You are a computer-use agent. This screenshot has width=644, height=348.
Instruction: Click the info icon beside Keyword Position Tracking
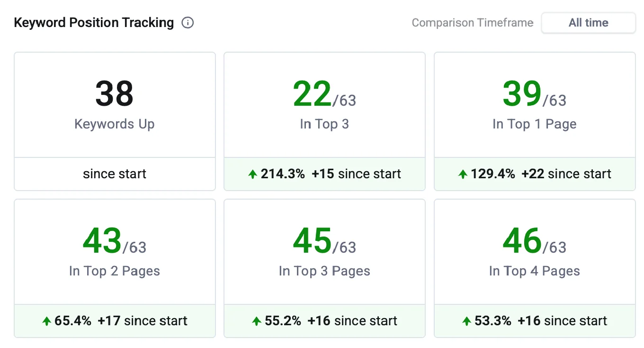(188, 22)
